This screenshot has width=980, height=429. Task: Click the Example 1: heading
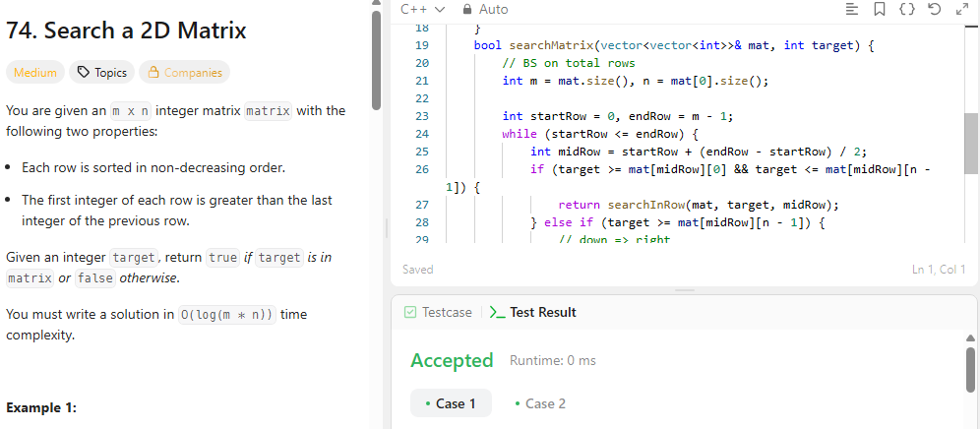(x=41, y=407)
